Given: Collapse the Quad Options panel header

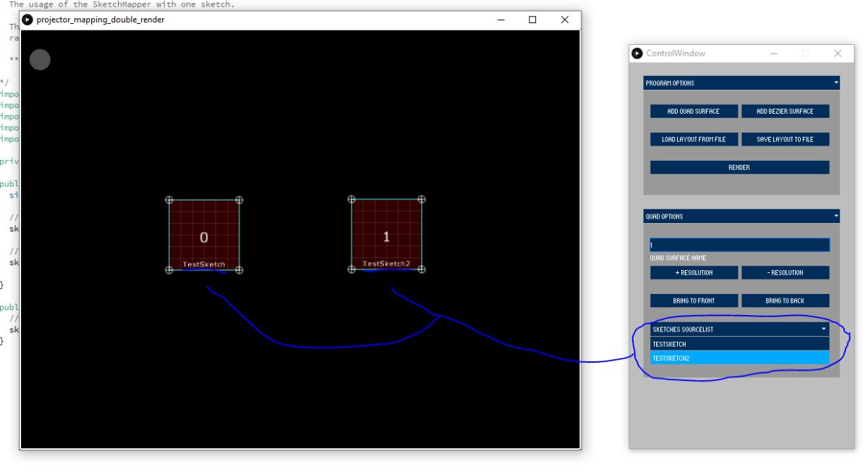Looking at the screenshot, I should tap(741, 217).
